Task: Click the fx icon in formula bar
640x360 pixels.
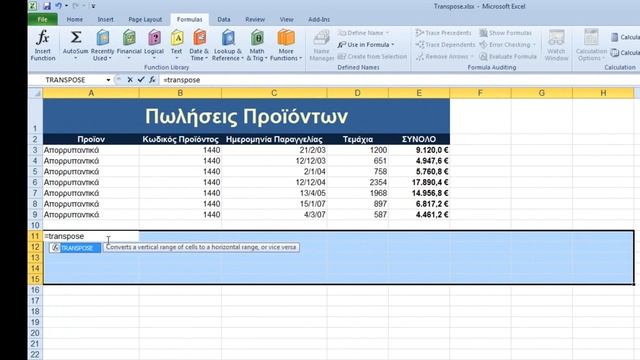Action: [x=152, y=80]
